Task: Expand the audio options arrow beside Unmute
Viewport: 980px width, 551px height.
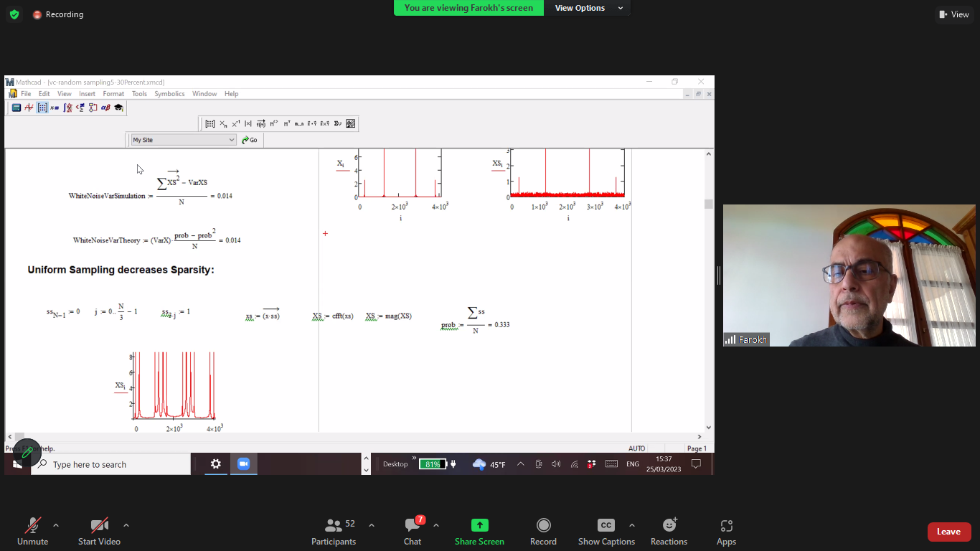Action: 56,525
